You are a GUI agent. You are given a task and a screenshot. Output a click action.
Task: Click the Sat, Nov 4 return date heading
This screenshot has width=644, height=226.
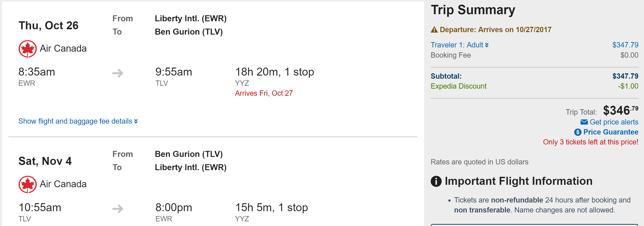point(45,161)
